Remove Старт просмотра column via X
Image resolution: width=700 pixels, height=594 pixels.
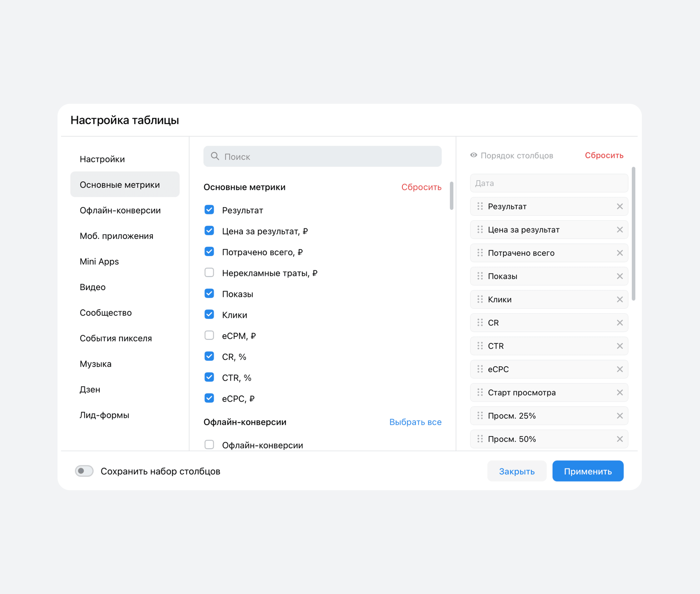(x=620, y=393)
